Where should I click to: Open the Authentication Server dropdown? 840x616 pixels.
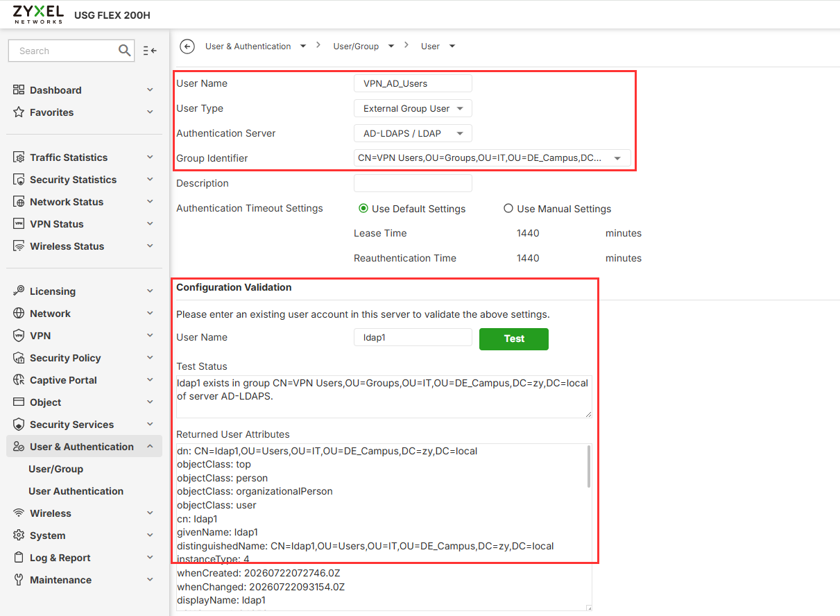413,133
